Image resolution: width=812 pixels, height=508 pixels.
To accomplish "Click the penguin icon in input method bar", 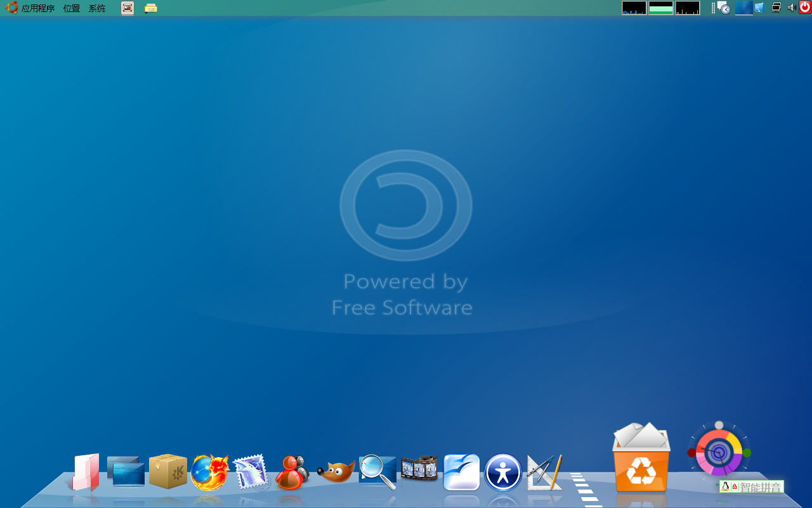I will point(725,486).
